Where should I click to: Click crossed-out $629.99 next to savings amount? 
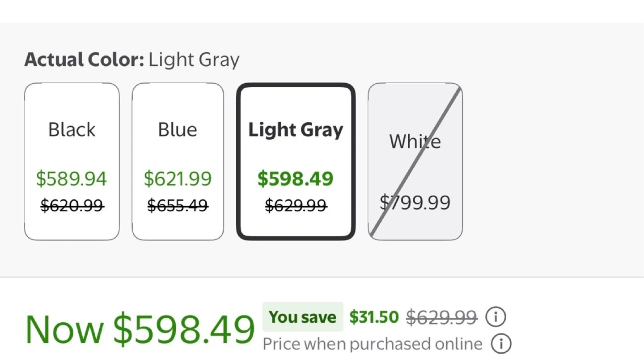(441, 317)
